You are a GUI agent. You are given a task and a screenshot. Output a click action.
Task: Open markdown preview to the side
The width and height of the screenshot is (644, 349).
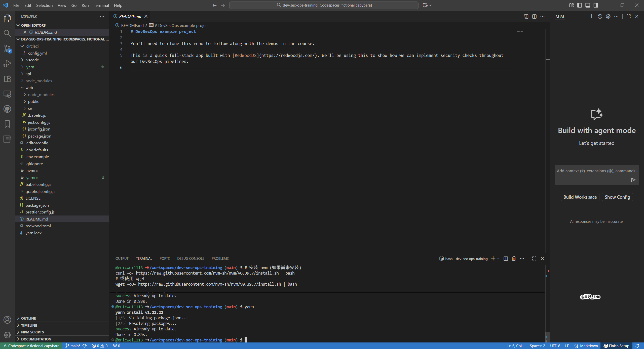pyautogui.click(x=526, y=16)
